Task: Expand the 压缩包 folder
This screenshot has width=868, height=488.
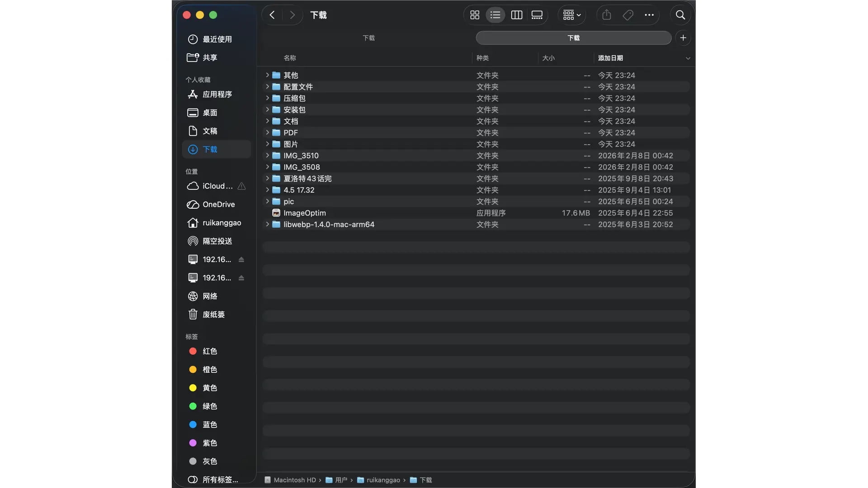Action: (x=267, y=98)
